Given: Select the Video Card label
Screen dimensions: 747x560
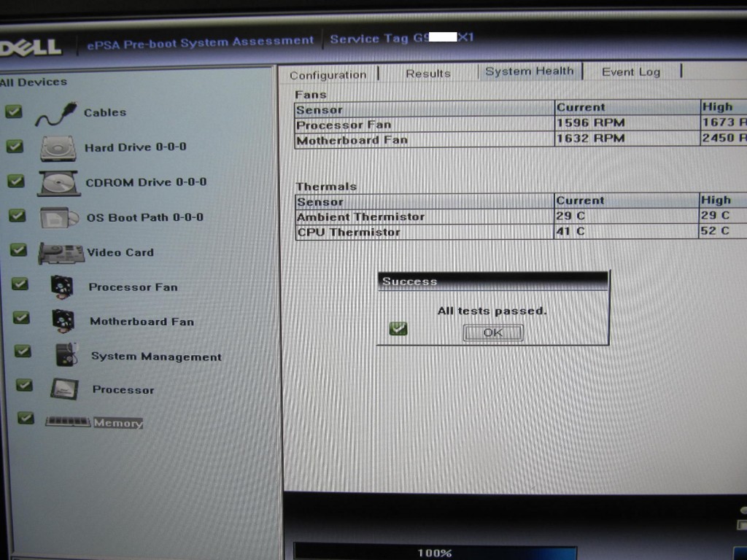Looking at the screenshot, I should click(120, 252).
